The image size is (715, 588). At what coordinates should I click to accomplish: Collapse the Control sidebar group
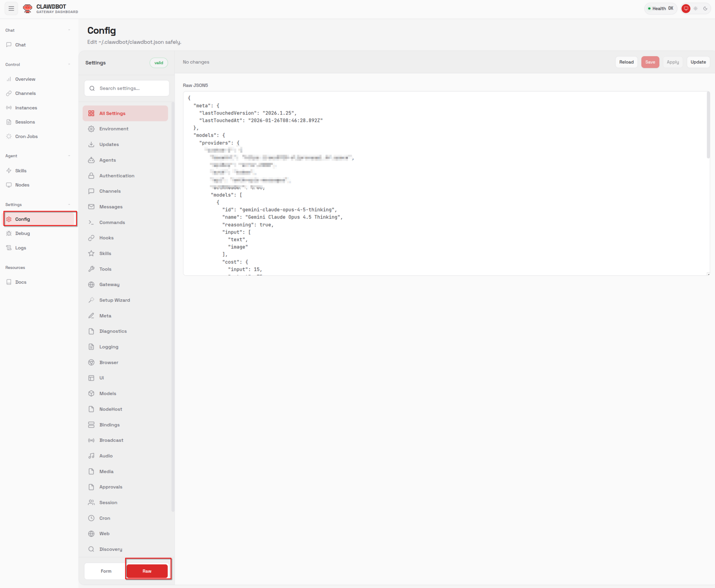point(69,64)
